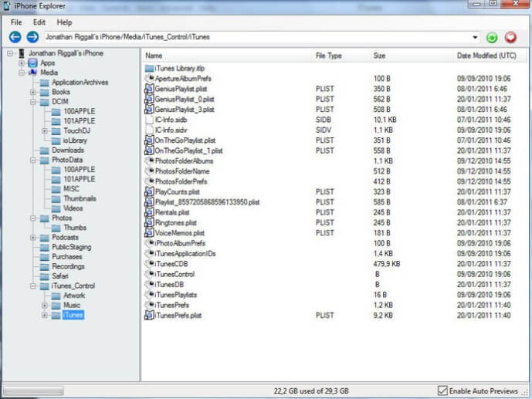
Task: Click the 479,9 KB size value
Action: (x=387, y=264)
